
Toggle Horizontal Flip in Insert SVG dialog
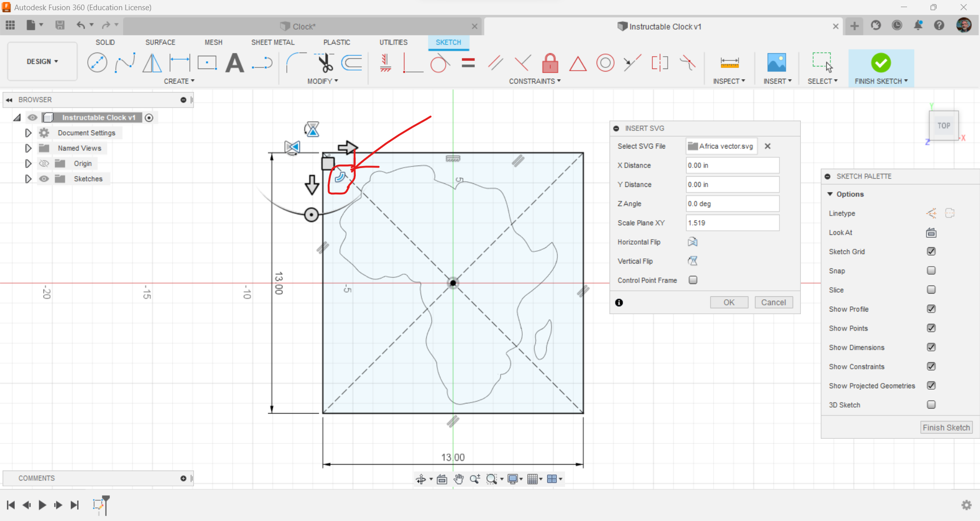point(692,242)
